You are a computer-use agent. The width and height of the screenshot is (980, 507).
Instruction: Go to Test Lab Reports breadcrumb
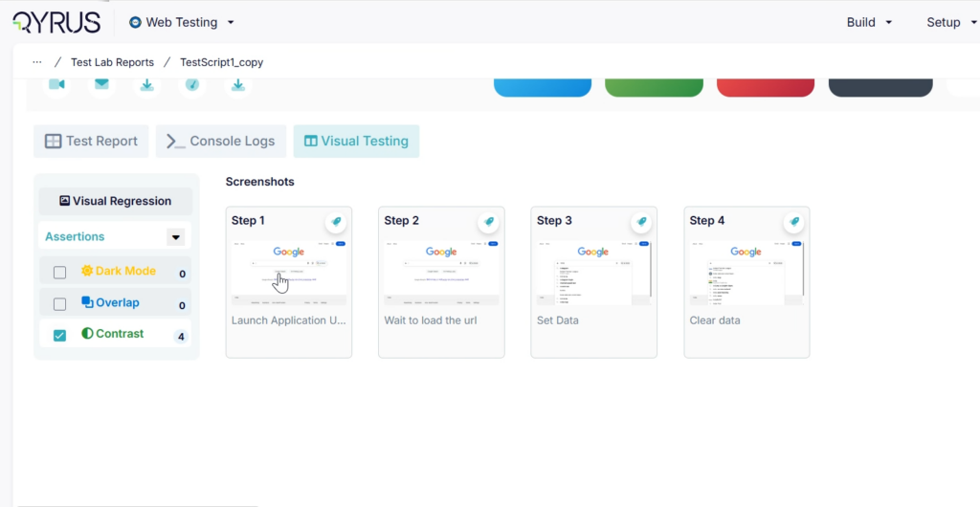[x=112, y=62]
